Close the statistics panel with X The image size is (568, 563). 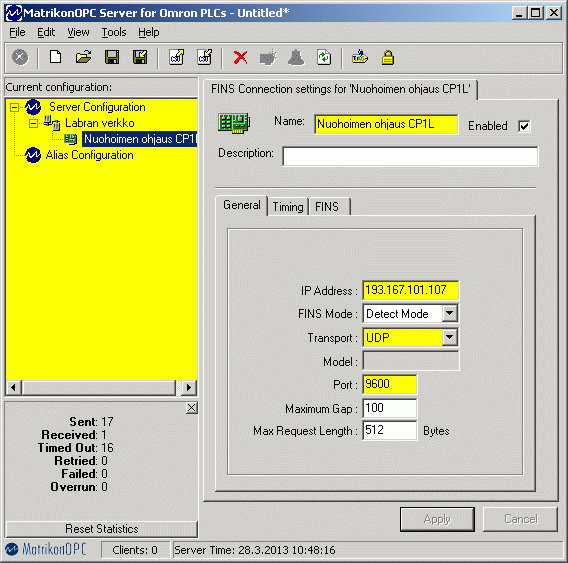click(x=192, y=408)
